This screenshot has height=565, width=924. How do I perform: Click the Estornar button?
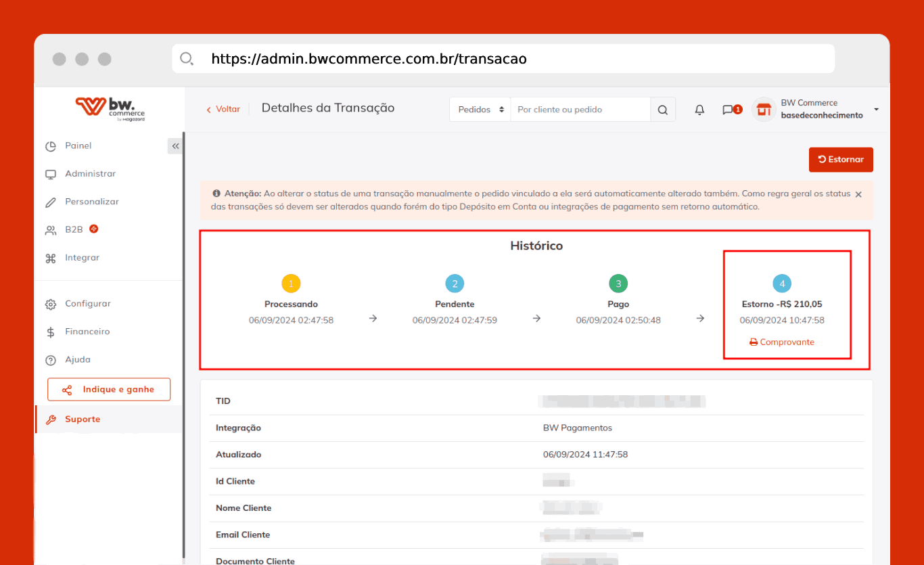point(841,160)
